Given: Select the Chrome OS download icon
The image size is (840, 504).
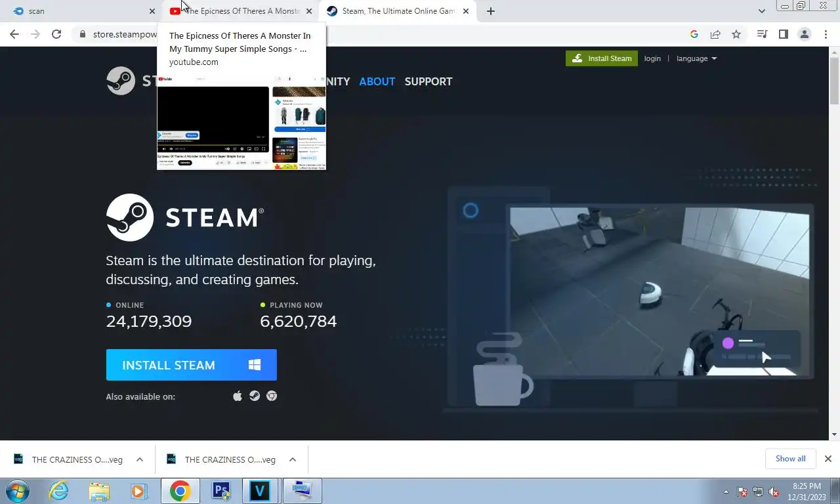Looking at the screenshot, I should click(x=271, y=396).
